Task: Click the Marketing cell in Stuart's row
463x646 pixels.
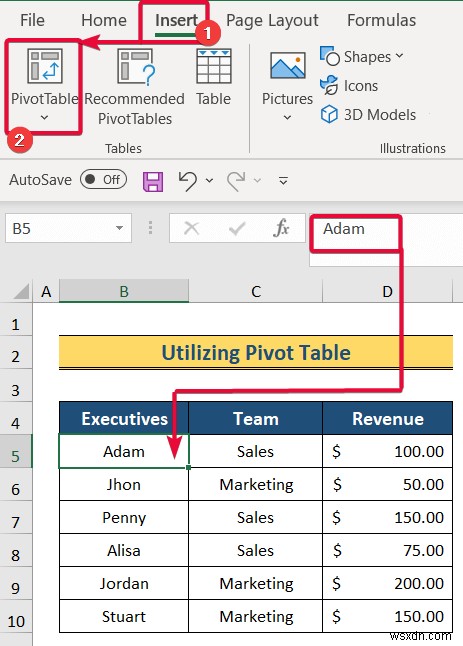Action: click(256, 616)
